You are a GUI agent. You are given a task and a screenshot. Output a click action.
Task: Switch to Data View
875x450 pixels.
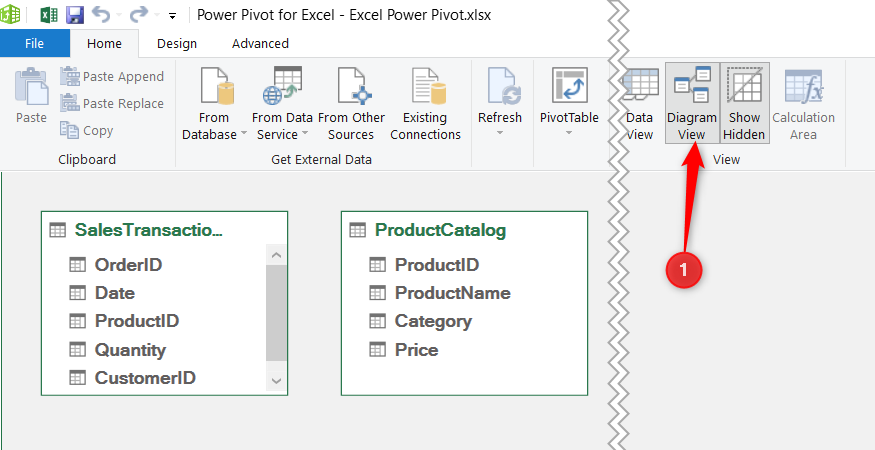639,104
